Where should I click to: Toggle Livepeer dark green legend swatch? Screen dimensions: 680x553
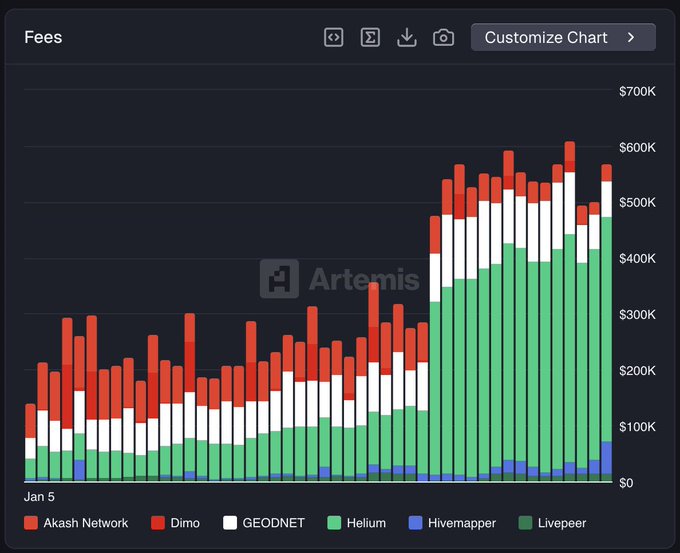pos(525,523)
